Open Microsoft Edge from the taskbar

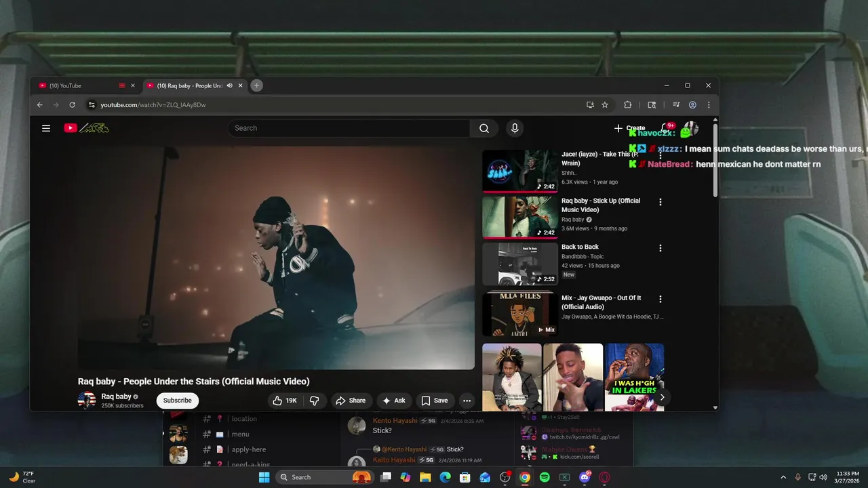click(x=445, y=477)
